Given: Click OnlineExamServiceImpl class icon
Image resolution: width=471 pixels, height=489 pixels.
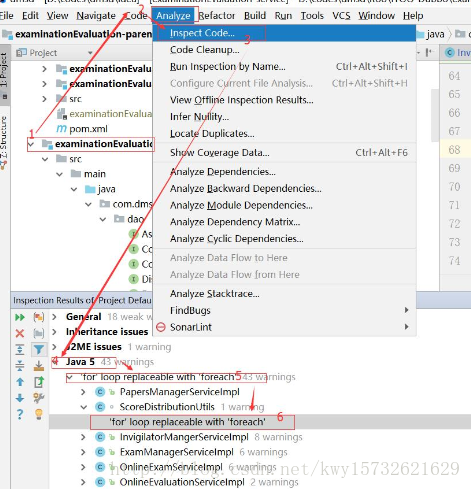Looking at the screenshot, I should coord(100,467).
